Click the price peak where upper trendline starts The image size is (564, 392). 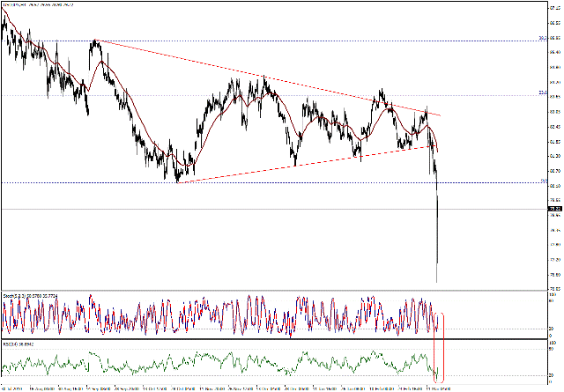tap(94, 41)
